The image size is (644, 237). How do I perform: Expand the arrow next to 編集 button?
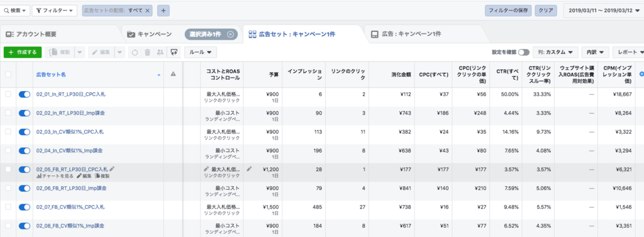tap(119, 52)
